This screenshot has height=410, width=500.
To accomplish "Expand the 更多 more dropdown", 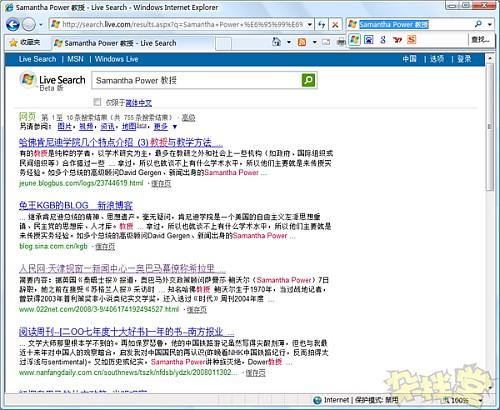I will click(165, 126).
